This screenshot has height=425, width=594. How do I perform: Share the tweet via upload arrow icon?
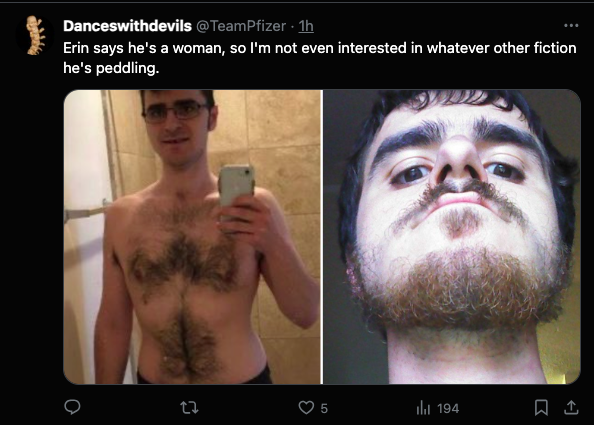[x=571, y=407]
